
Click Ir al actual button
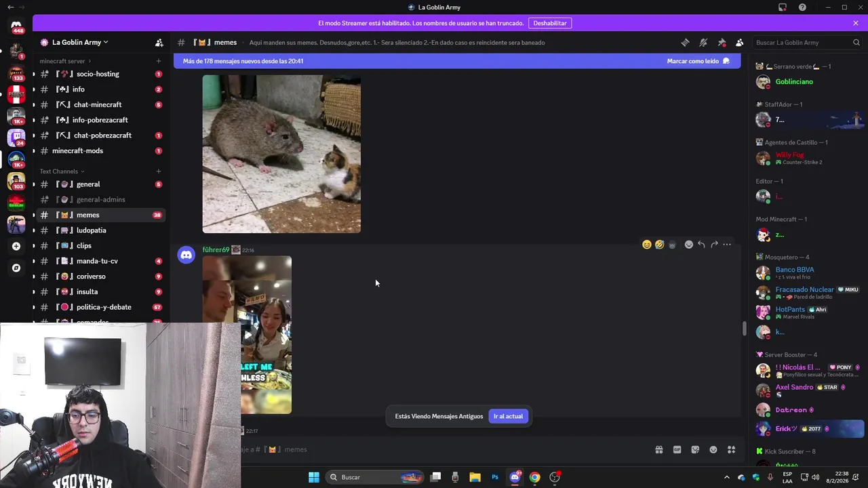tap(508, 416)
